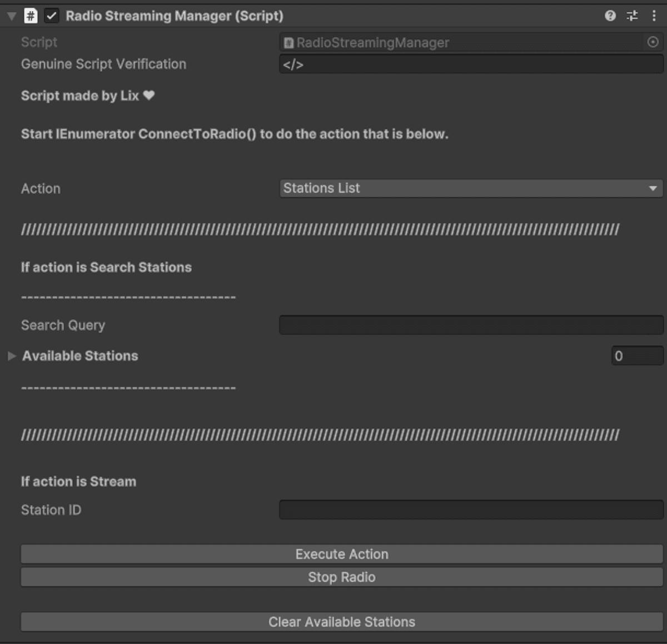This screenshot has width=667, height=644.
Task: Click the C# script icon in header
Action: click(x=31, y=16)
